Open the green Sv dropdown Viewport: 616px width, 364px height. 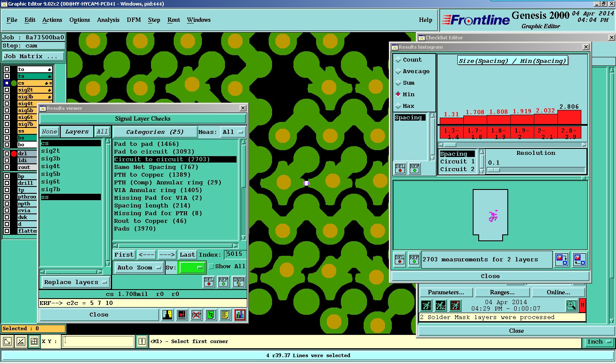click(192, 267)
